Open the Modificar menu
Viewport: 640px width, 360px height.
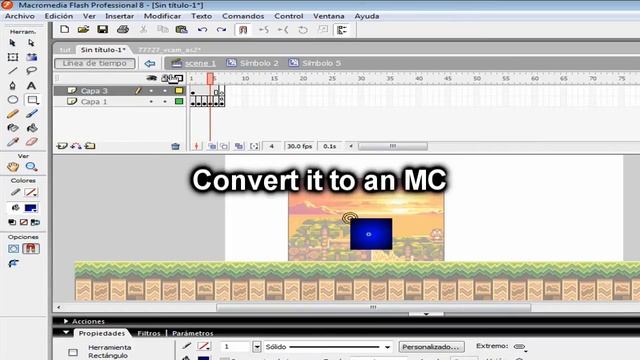click(x=162, y=16)
